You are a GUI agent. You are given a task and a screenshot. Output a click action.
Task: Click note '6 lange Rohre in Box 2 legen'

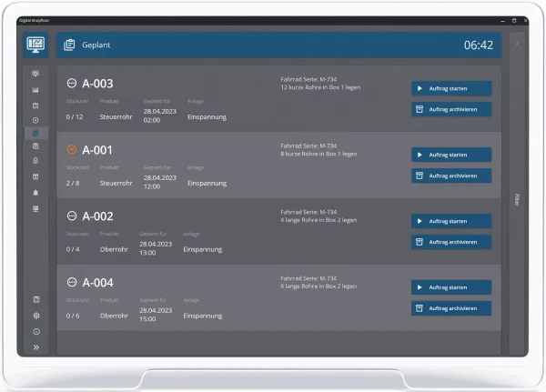pyautogui.click(x=318, y=286)
